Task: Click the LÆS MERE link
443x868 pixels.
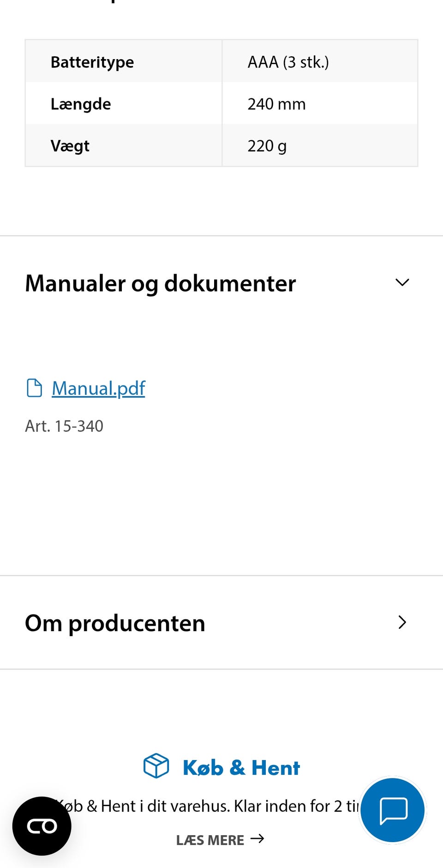Action: 210,840
